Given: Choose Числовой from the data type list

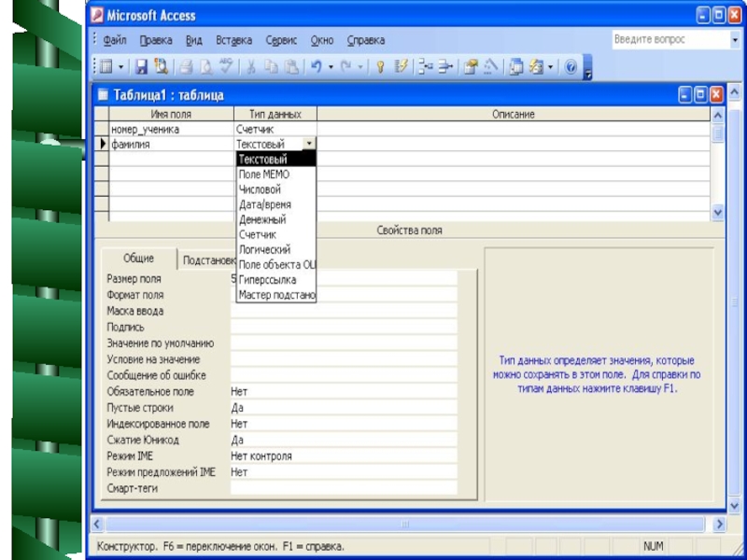Looking at the screenshot, I should click(260, 189).
